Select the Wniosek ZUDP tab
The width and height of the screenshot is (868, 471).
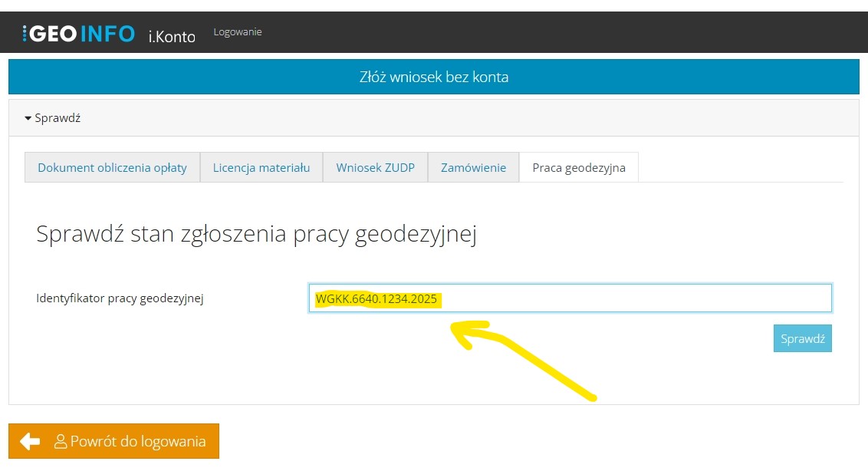coord(375,167)
